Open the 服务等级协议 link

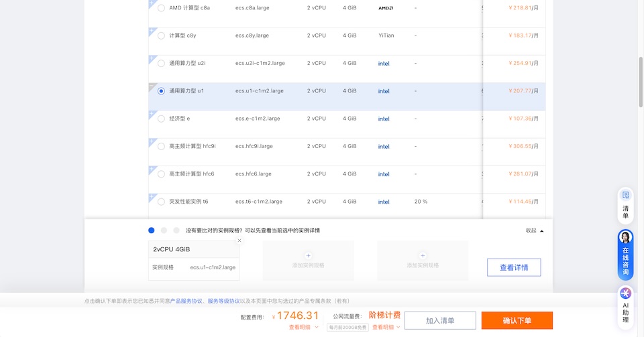[223, 301]
